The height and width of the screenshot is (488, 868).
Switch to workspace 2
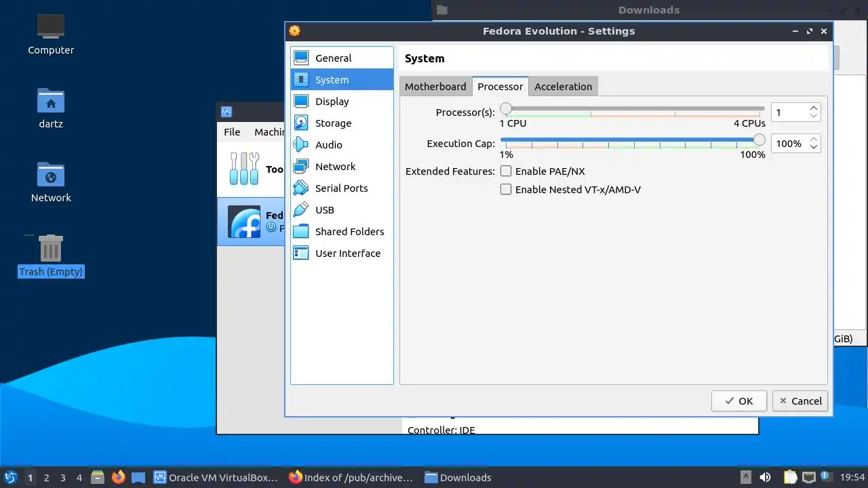46,477
